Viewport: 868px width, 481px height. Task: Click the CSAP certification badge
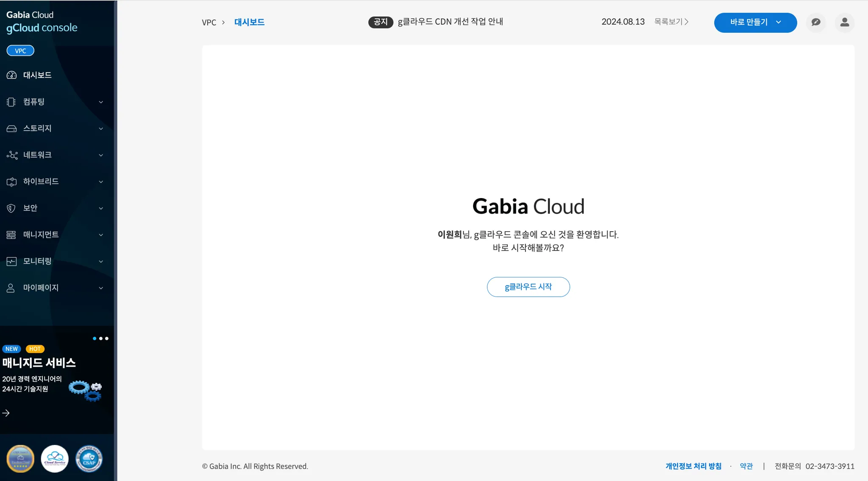coord(89,459)
